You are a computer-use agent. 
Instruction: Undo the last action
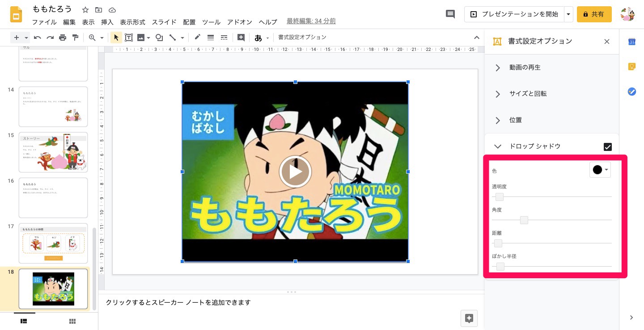click(x=38, y=38)
